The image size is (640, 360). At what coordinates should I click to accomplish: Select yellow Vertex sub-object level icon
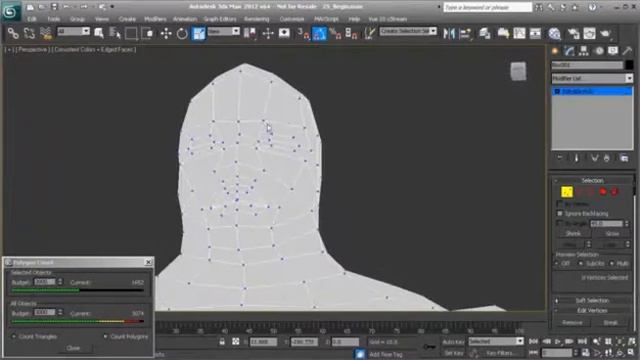(567, 191)
